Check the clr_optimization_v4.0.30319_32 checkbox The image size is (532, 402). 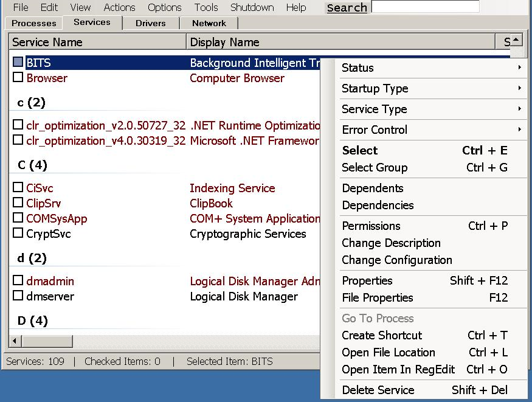coord(18,140)
